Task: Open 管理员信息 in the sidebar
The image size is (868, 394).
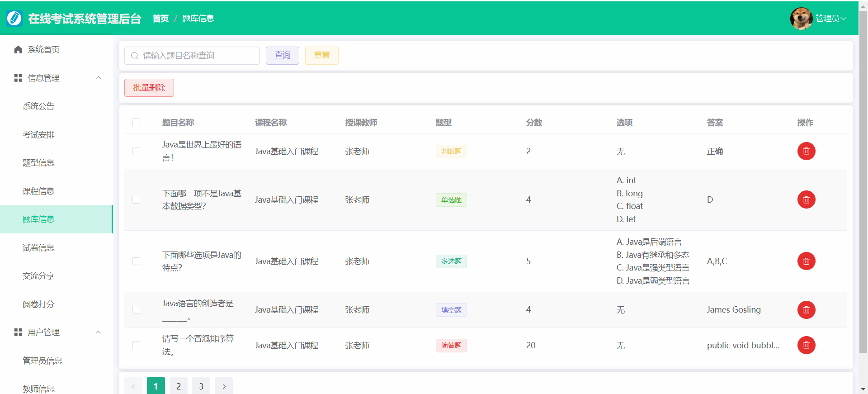Action: point(57,361)
